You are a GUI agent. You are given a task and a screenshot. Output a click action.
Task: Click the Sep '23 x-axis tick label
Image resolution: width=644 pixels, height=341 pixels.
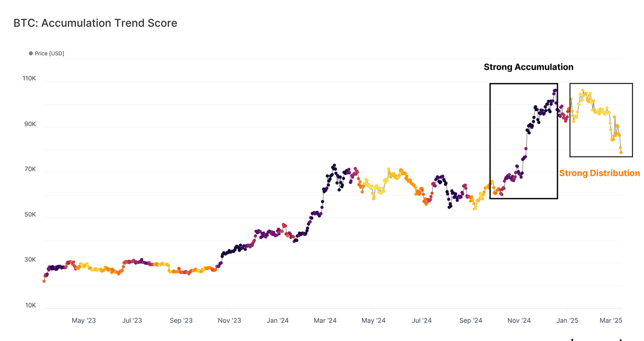click(x=181, y=320)
